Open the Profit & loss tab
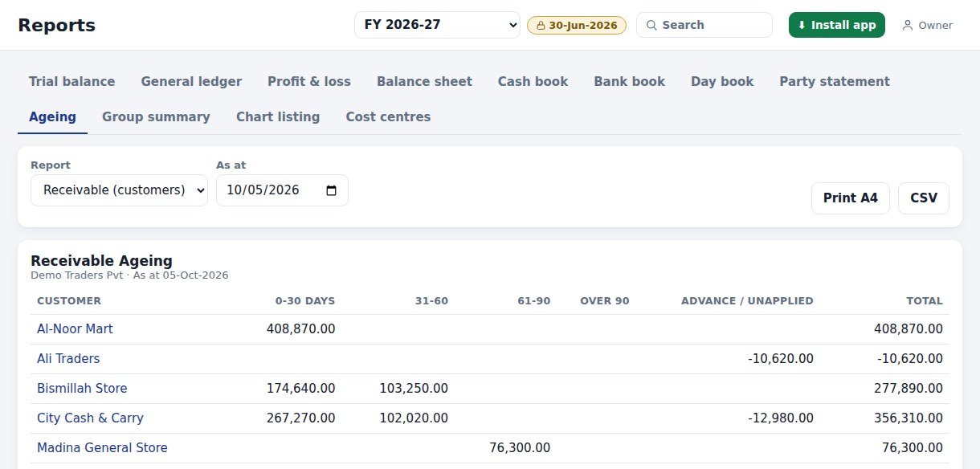The image size is (980, 469). coord(309,81)
